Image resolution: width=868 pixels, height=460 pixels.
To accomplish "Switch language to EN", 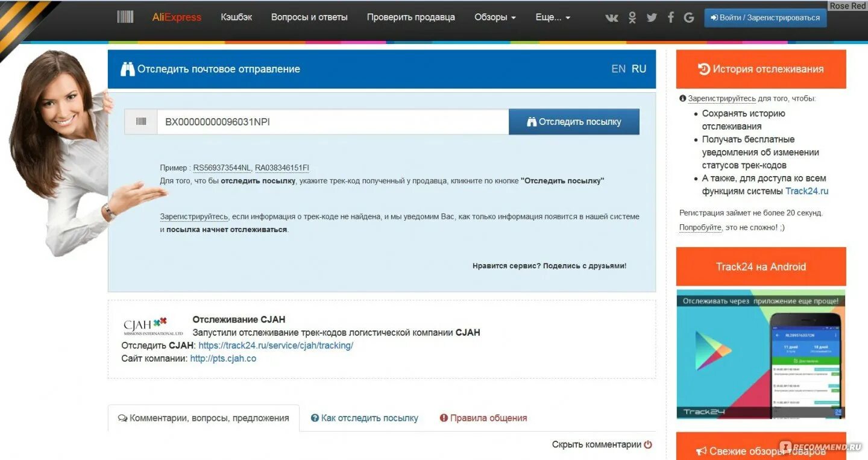I will point(618,69).
